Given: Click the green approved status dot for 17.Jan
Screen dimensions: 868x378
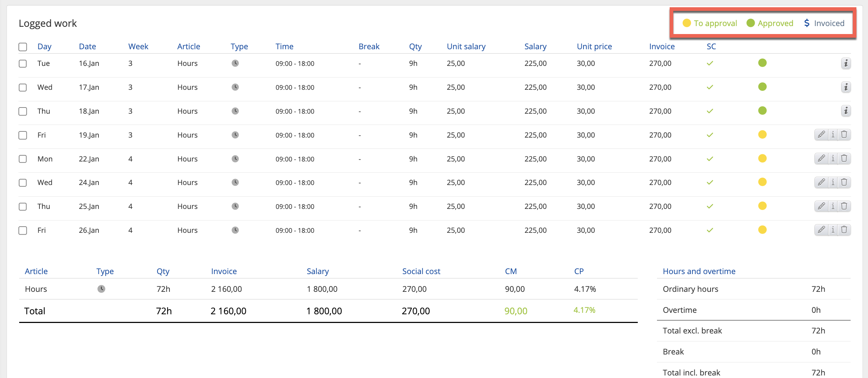Looking at the screenshot, I should tap(762, 87).
